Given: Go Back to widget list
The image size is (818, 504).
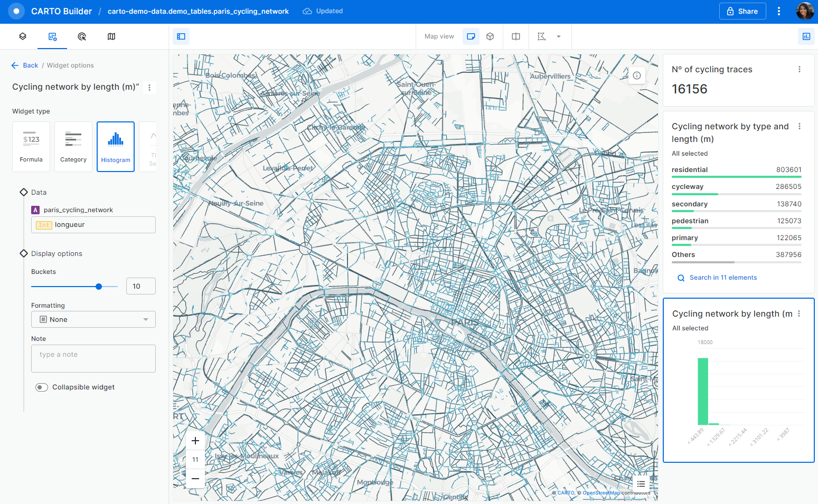Looking at the screenshot, I should pyautogui.click(x=25, y=65).
